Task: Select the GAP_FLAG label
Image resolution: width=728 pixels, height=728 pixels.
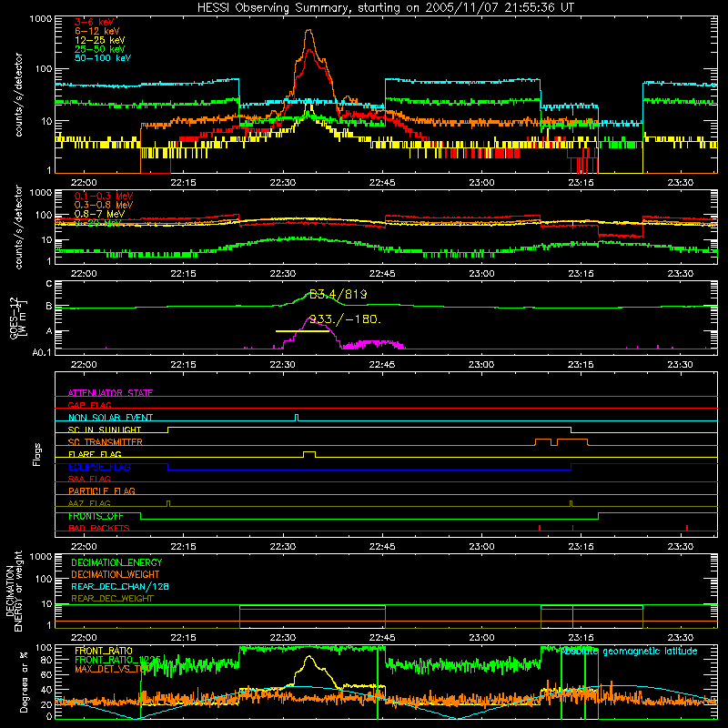Action: click(x=89, y=405)
